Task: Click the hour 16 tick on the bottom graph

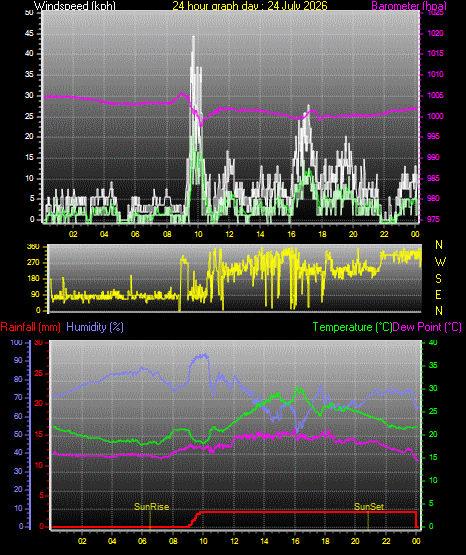Action: [295, 541]
